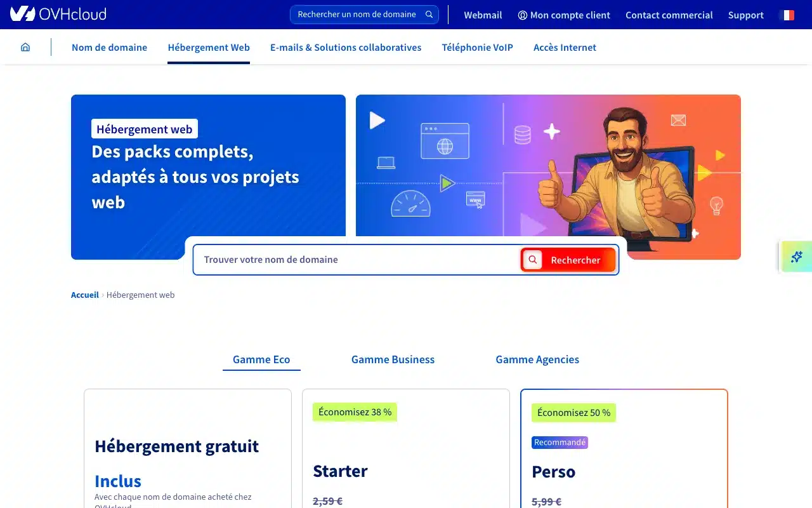
Task: Switch to the Gamme Eco tab
Action: click(x=261, y=359)
